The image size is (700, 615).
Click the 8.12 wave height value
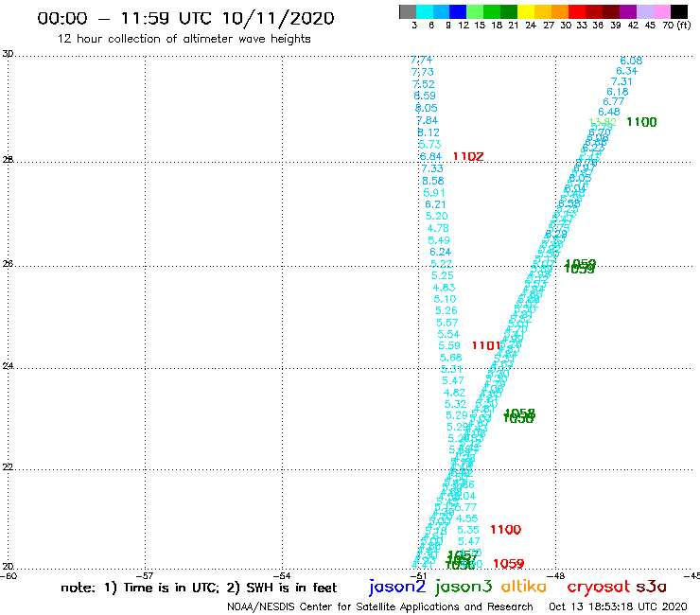coord(429,132)
